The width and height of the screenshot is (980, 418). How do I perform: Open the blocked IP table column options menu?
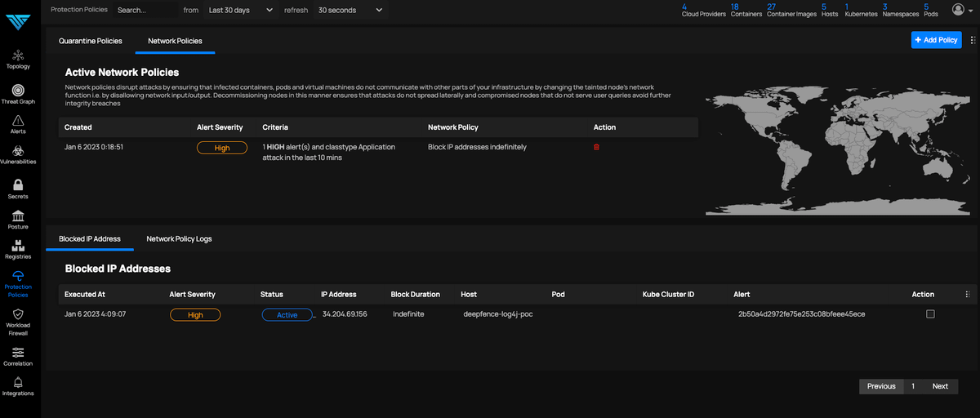point(967,294)
